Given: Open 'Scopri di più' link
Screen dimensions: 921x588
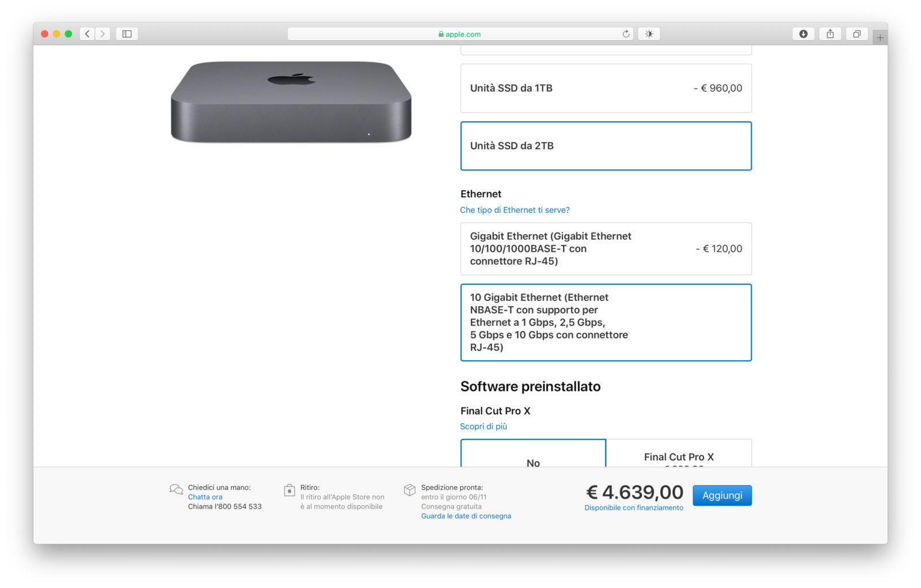Looking at the screenshot, I should (x=484, y=426).
